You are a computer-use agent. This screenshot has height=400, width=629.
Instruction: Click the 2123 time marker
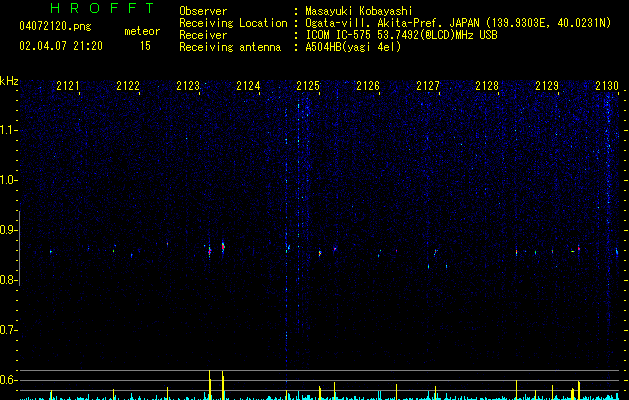coord(188,85)
